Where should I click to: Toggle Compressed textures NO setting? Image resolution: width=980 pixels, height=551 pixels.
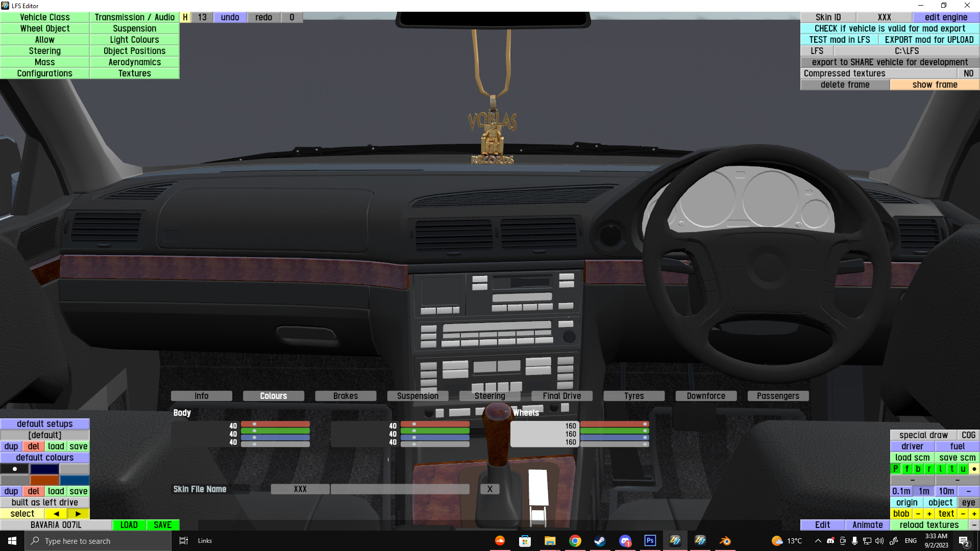[x=968, y=73]
